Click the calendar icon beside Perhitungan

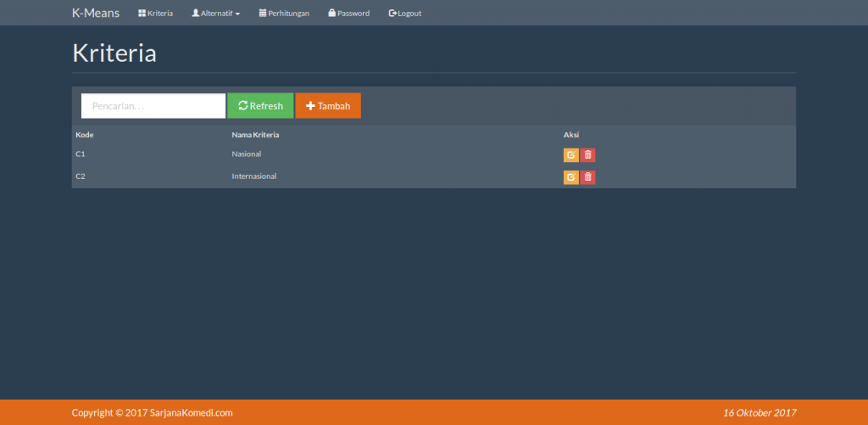pos(263,13)
